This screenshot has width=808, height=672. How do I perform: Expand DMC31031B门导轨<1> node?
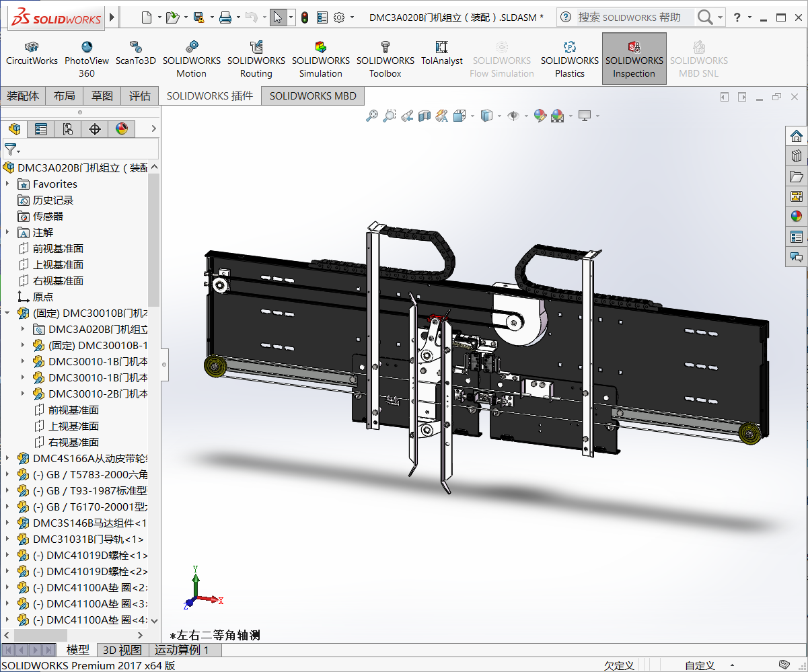point(7,539)
